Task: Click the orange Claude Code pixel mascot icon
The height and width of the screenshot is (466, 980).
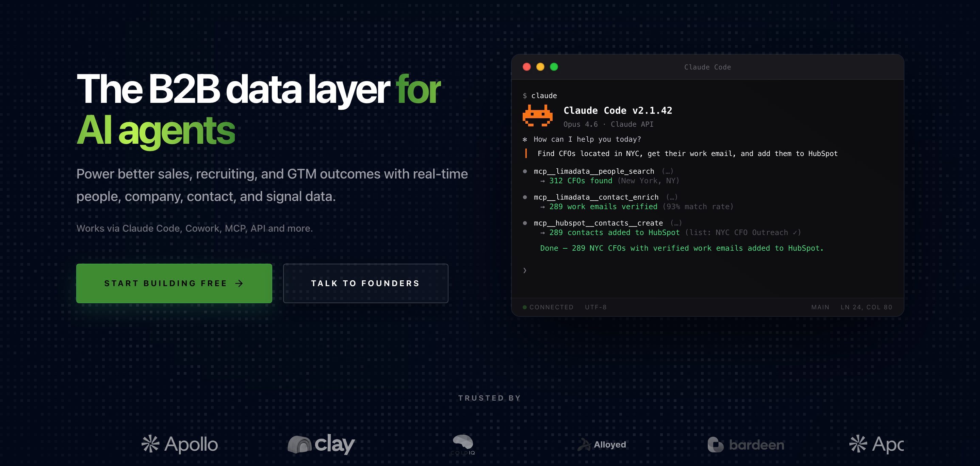Action: [x=538, y=116]
